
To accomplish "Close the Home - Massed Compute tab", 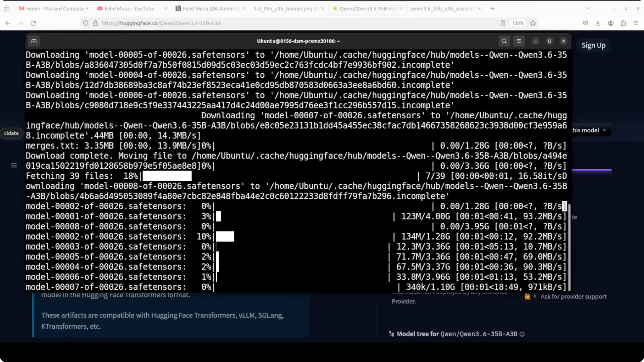I will 88,8.
